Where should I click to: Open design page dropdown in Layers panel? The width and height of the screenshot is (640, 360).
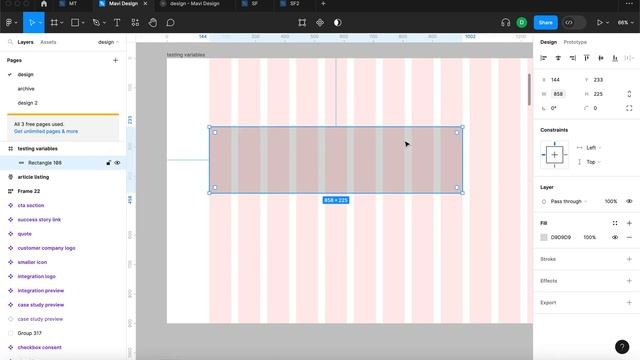[109, 42]
